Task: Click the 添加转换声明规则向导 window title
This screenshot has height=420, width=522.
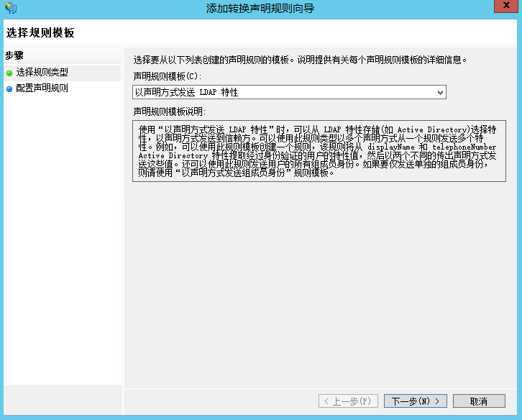Action: pyautogui.click(x=260, y=8)
